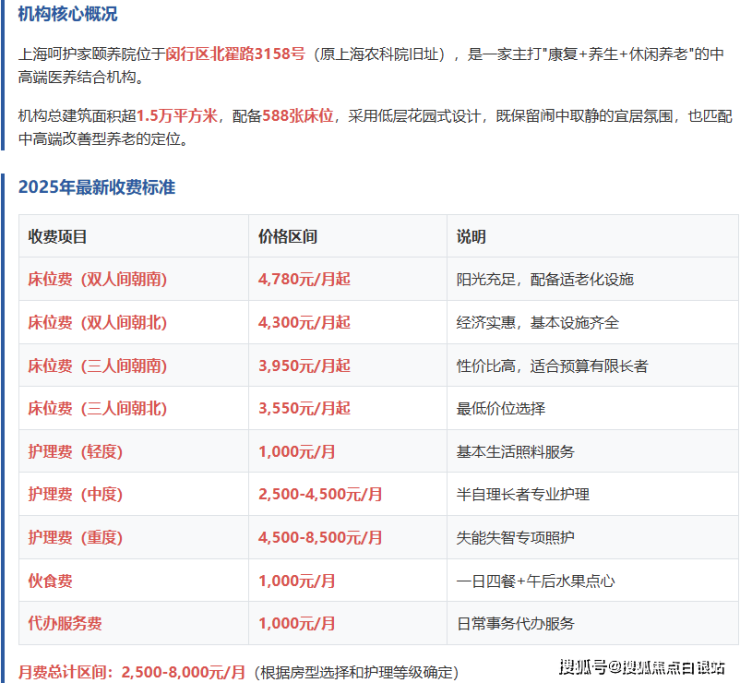Click the 护理费（轻度）row label

pos(75,452)
